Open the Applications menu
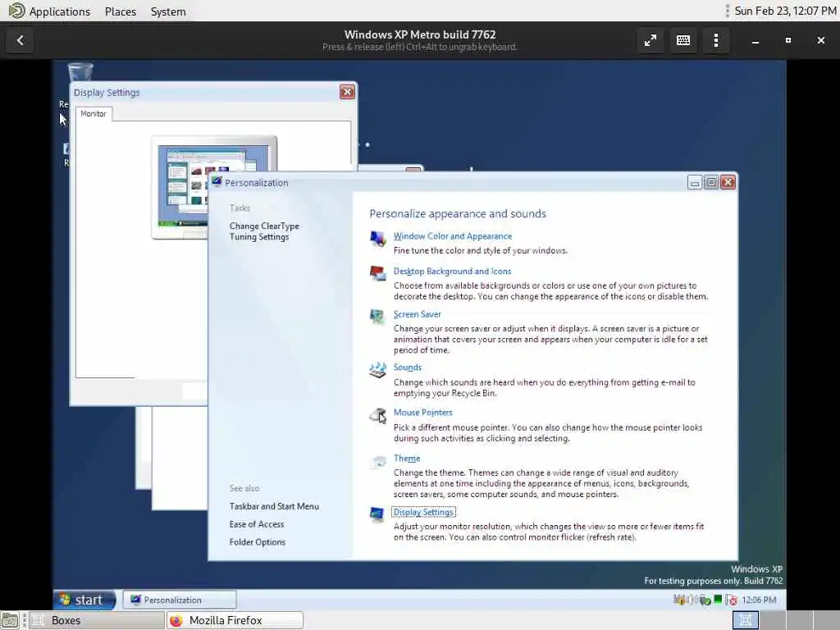This screenshot has width=840, height=630. (x=59, y=11)
